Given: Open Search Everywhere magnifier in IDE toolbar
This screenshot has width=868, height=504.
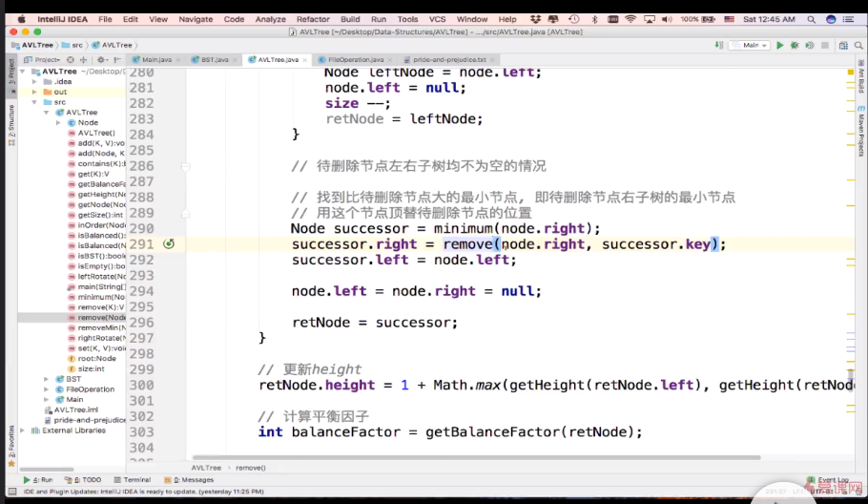Looking at the screenshot, I should pyautogui.click(x=858, y=46).
